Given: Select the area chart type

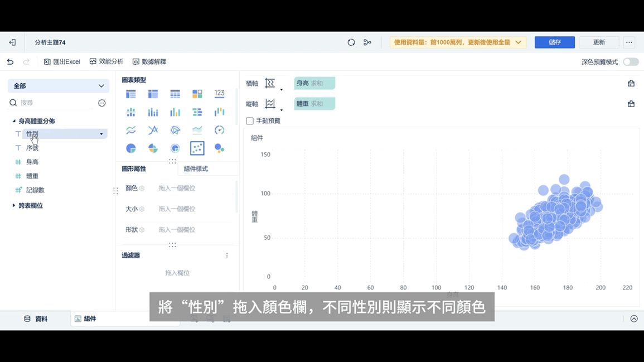Looking at the screenshot, I should point(197,131).
